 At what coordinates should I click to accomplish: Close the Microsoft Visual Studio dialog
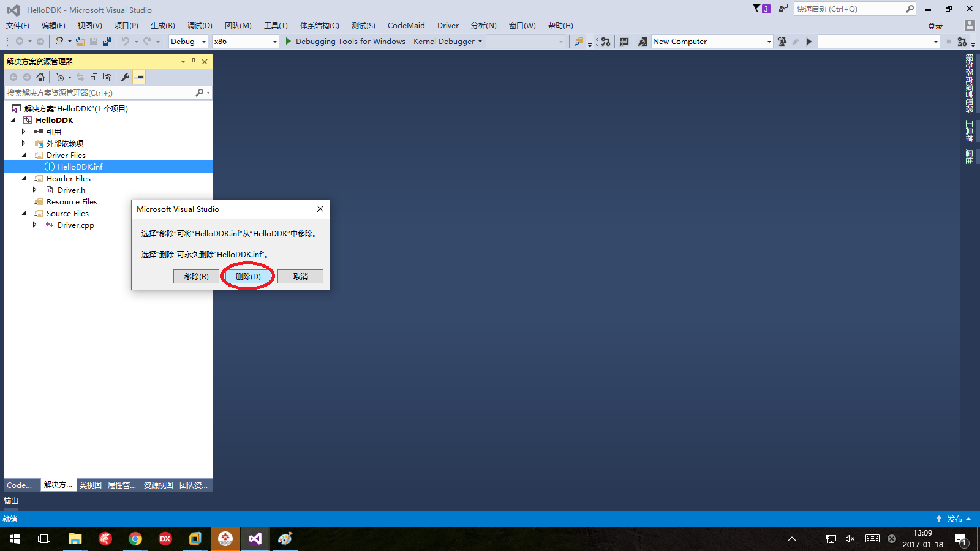pos(320,209)
